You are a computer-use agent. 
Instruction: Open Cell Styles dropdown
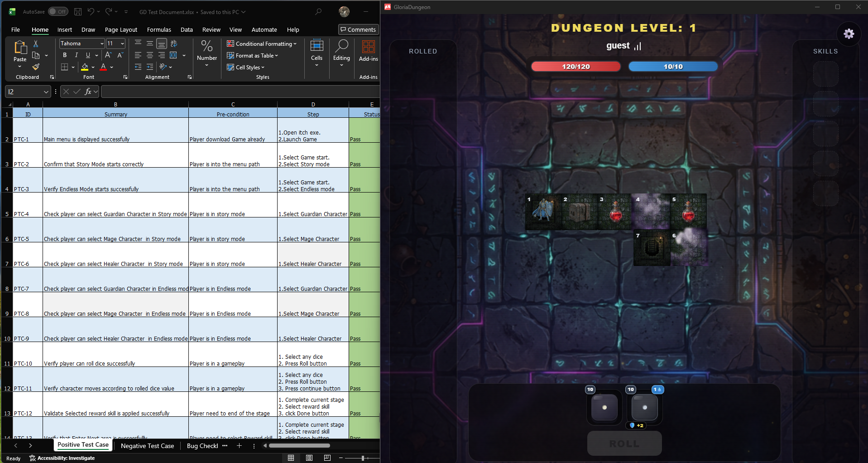coord(245,67)
